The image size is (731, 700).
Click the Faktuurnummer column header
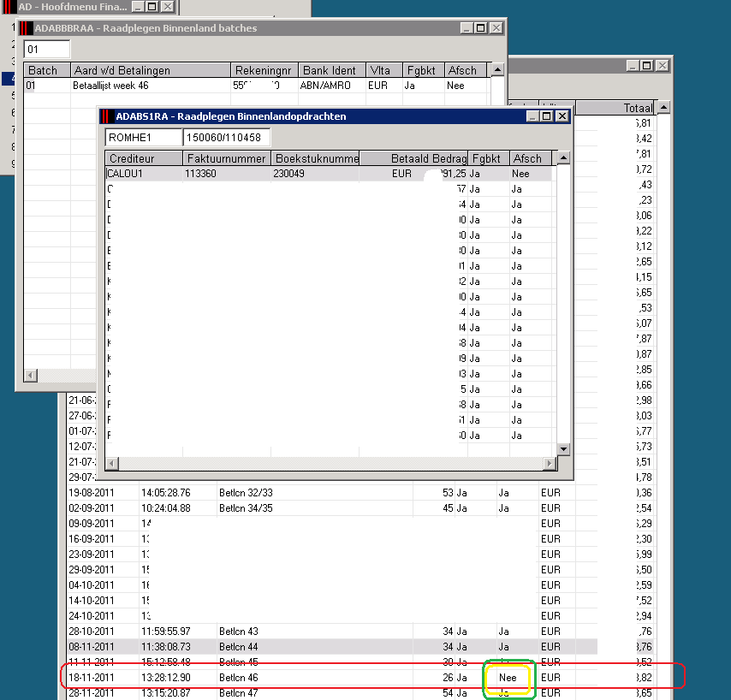[226, 158]
